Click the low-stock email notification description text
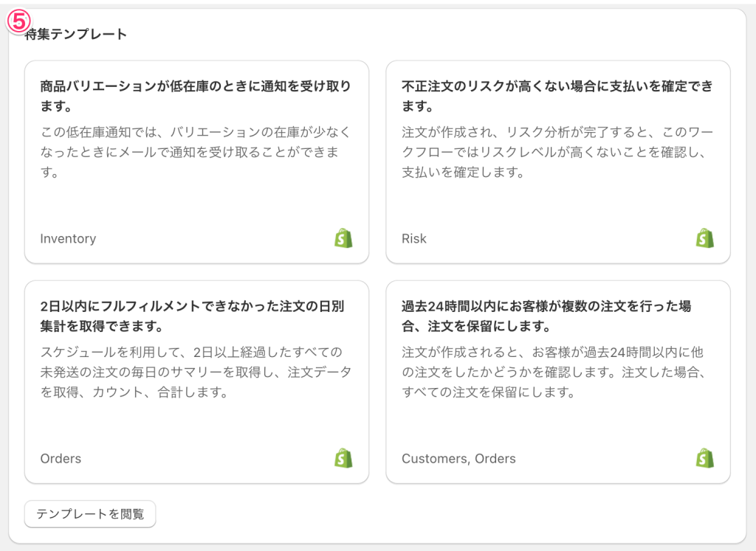This screenshot has height=551, width=756. pos(196,152)
